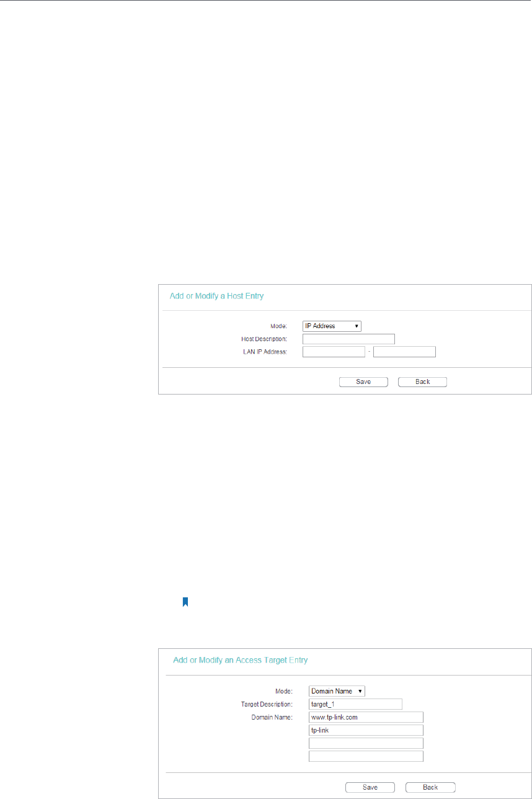Click the fourth Domain Name field
The width and height of the screenshot is (532, 799).
(366, 756)
